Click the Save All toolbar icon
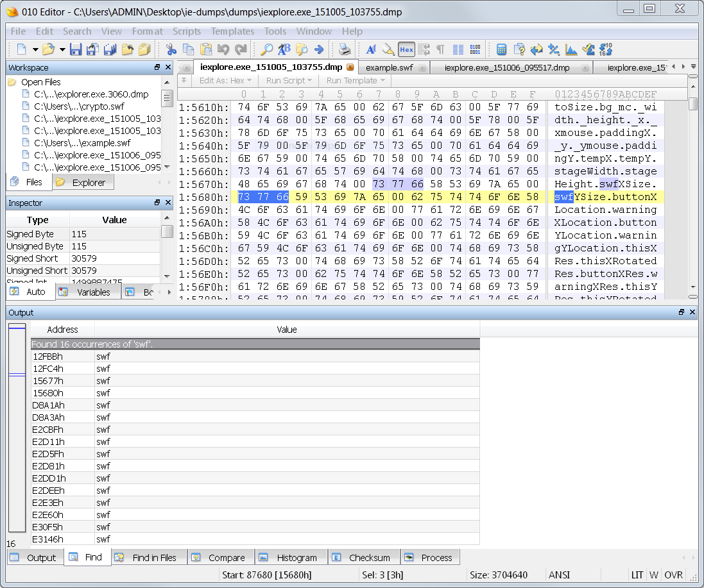704x588 pixels. point(110,49)
